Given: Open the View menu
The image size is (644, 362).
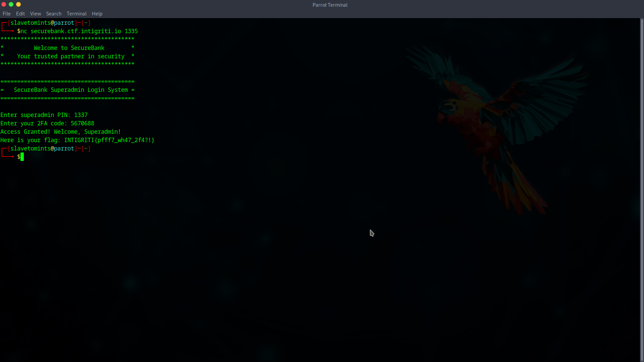Looking at the screenshot, I should click(36, 14).
